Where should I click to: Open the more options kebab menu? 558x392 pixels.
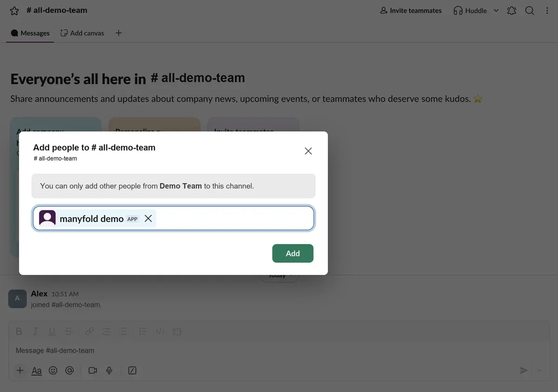[x=547, y=11]
